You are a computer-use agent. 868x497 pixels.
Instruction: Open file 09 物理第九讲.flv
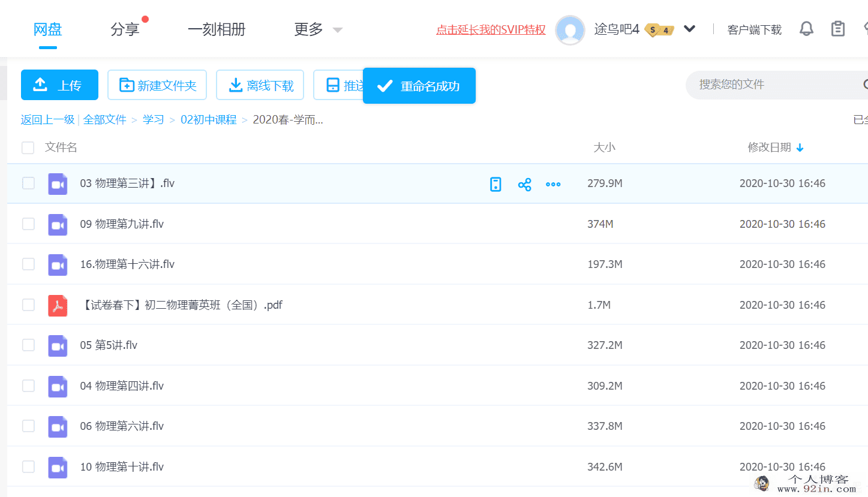pyautogui.click(x=122, y=224)
